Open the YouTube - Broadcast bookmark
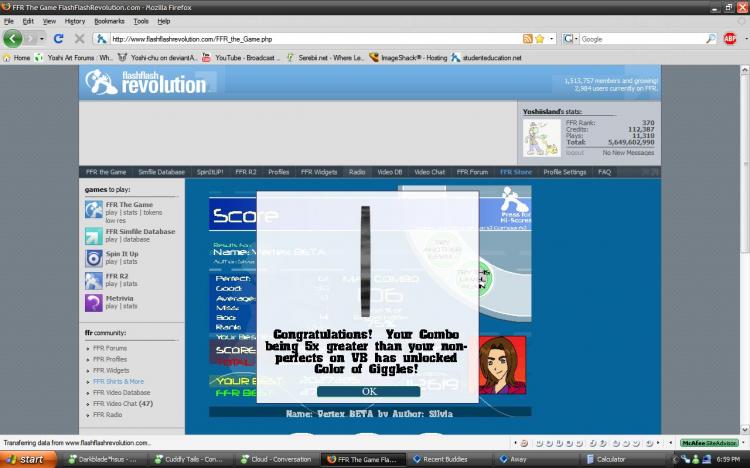The image size is (750, 468). pos(239,58)
